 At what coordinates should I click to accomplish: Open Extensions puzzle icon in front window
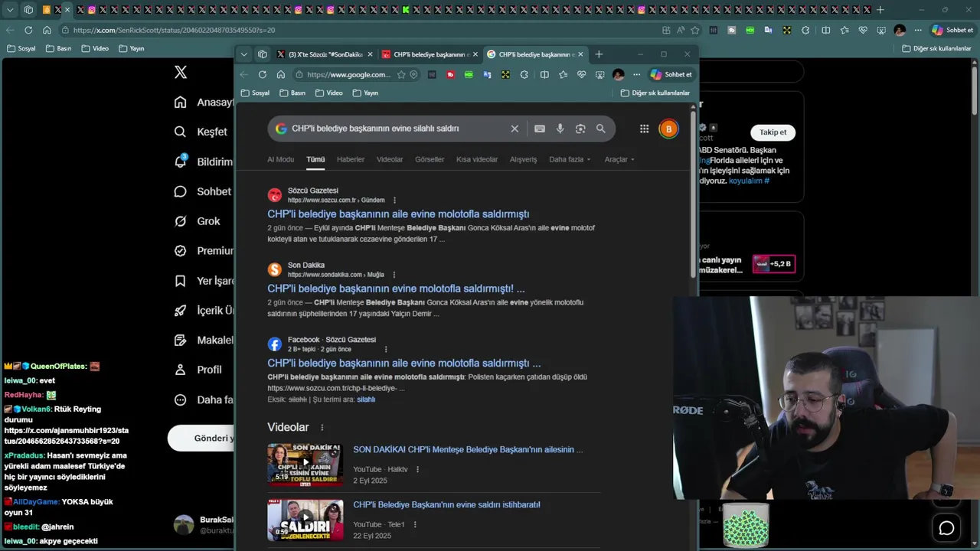coord(524,74)
